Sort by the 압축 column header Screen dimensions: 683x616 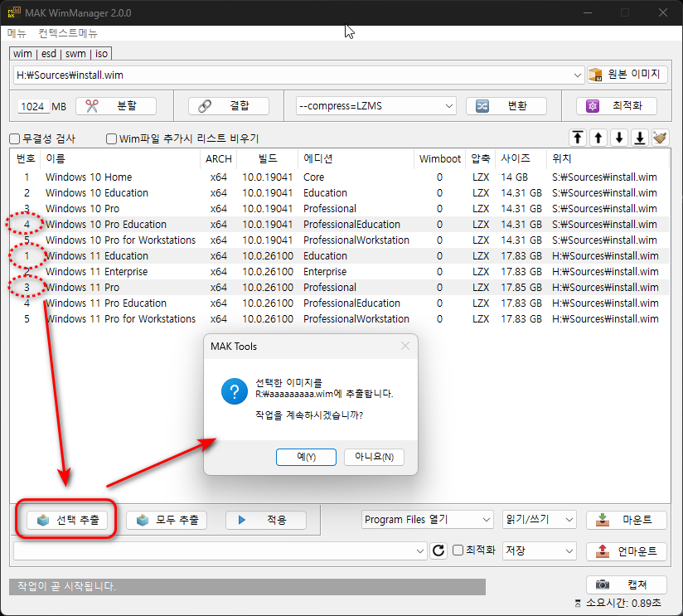tap(481, 158)
